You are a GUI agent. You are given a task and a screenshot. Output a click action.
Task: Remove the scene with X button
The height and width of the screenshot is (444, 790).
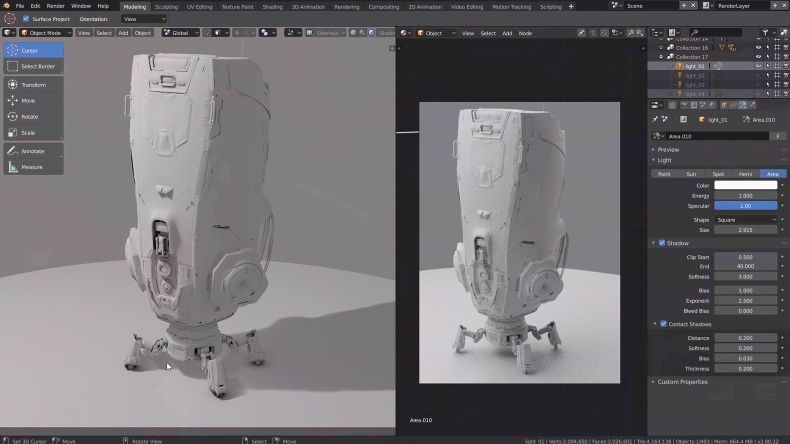pyautogui.click(x=693, y=6)
